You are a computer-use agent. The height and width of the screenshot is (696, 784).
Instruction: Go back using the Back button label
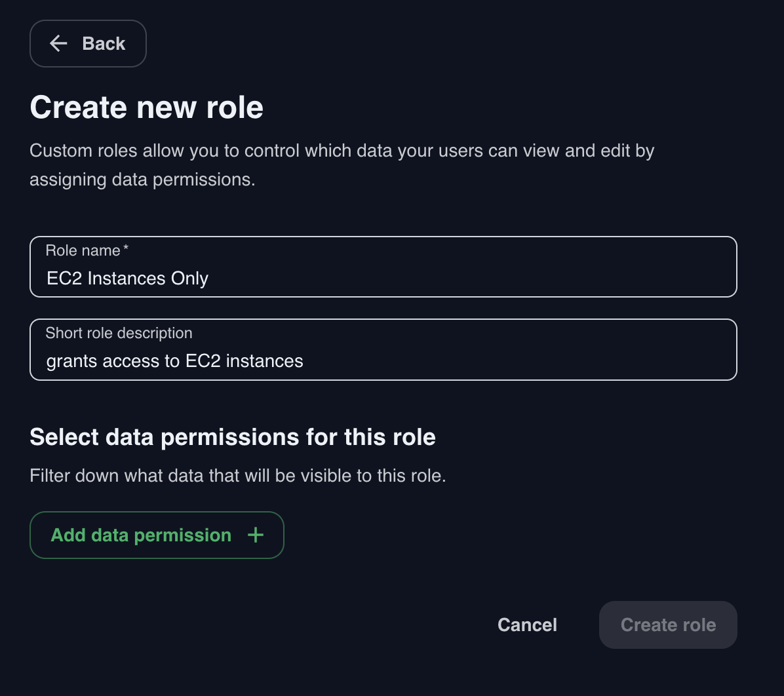point(104,44)
